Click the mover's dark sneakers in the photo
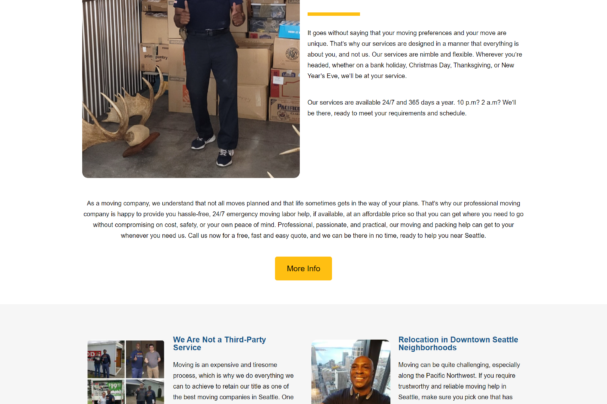Screen dimensions: 607x404 214,149
